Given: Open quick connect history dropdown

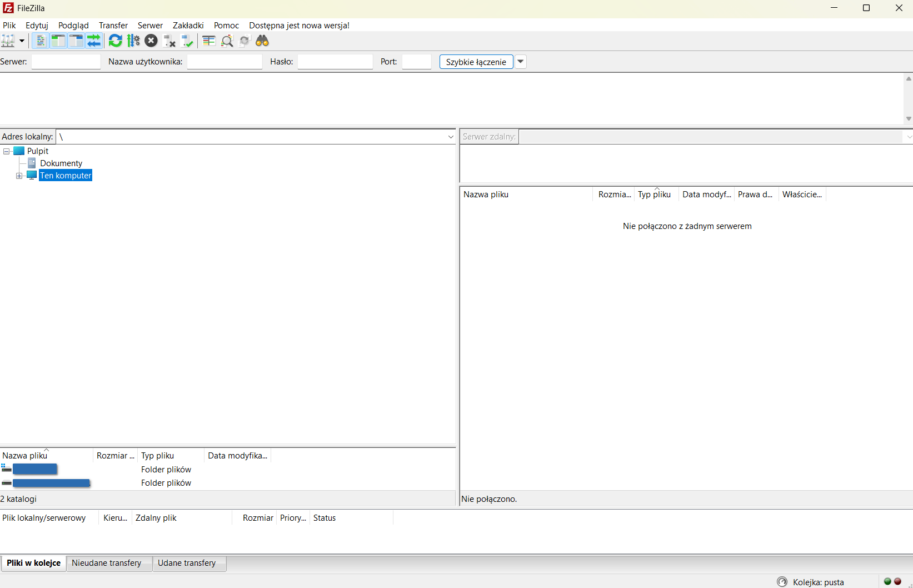Looking at the screenshot, I should click(x=521, y=62).
